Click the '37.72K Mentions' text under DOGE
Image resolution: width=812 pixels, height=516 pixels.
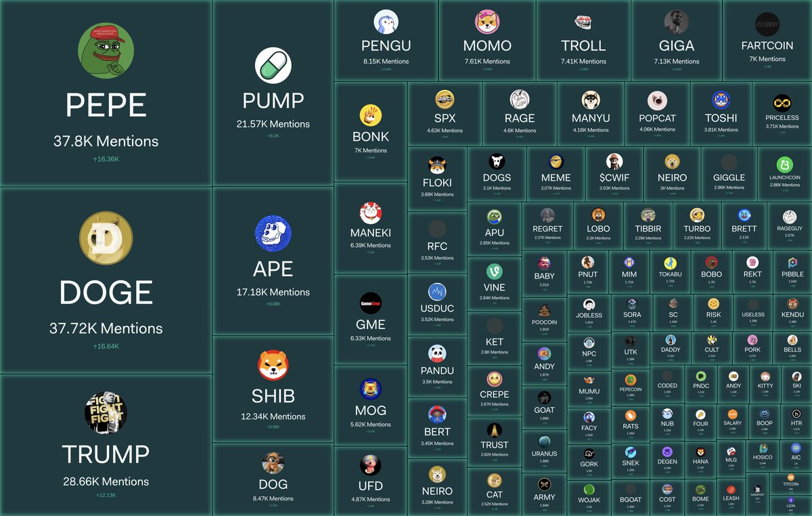pyautogui.click(x=106, y=328)
